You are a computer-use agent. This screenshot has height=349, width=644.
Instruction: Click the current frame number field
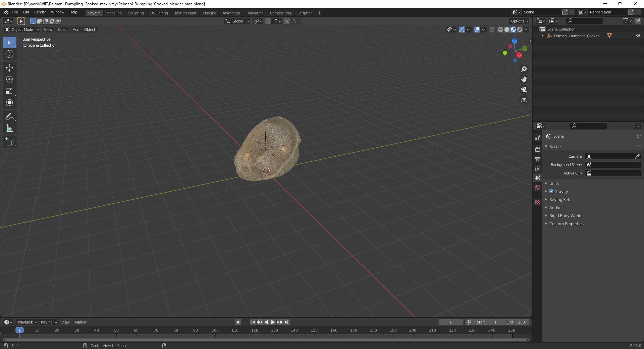[x=450, y=322]
